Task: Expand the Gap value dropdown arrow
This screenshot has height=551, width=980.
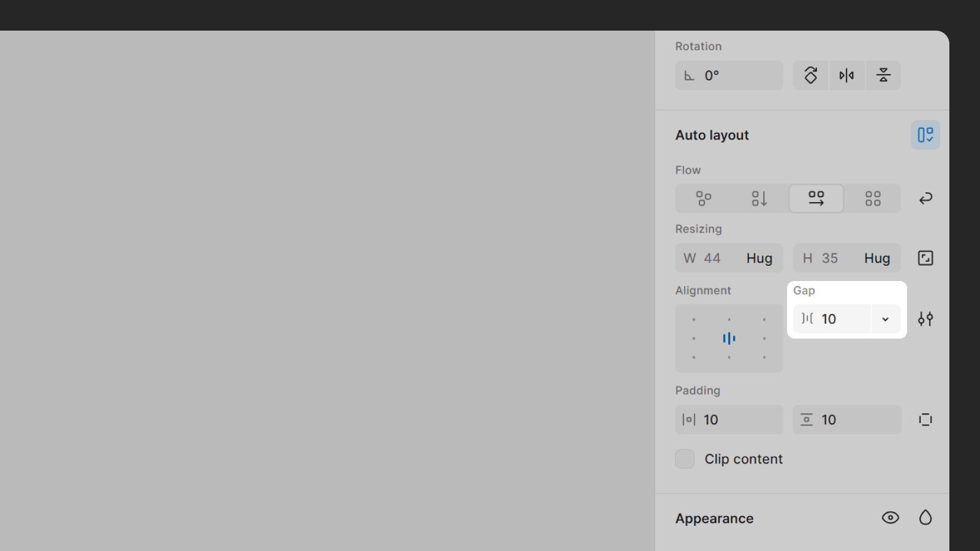Action: pos(885,319)
